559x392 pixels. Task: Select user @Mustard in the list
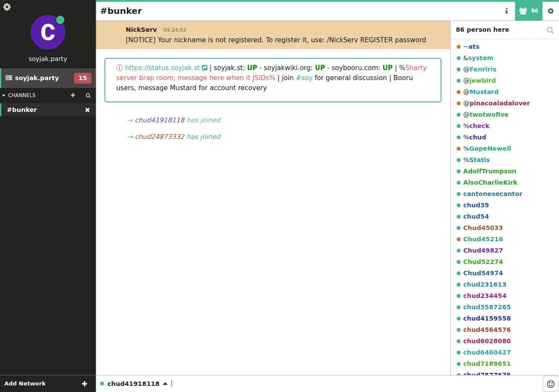click(x=481, y=92)
